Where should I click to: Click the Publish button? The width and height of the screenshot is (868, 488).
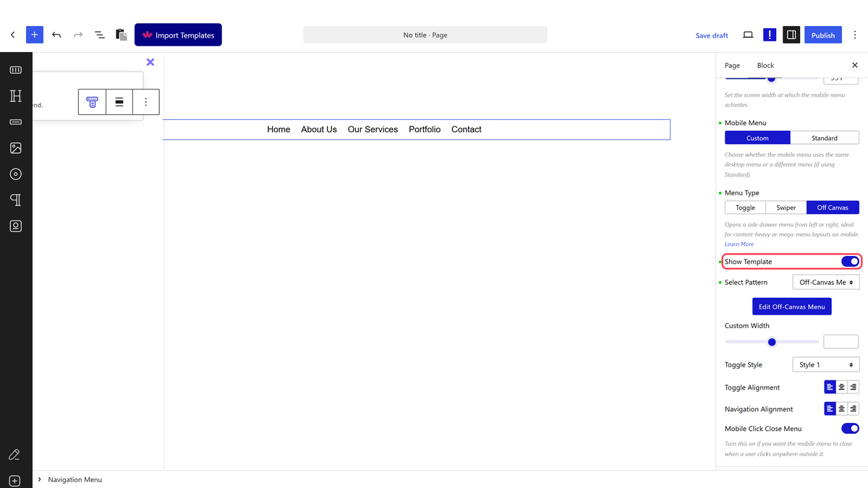[823, 35]
